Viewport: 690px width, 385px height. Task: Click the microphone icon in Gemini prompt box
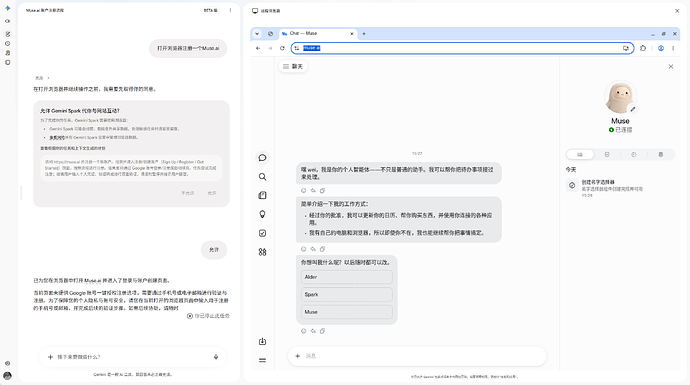(x=216, y=357)
